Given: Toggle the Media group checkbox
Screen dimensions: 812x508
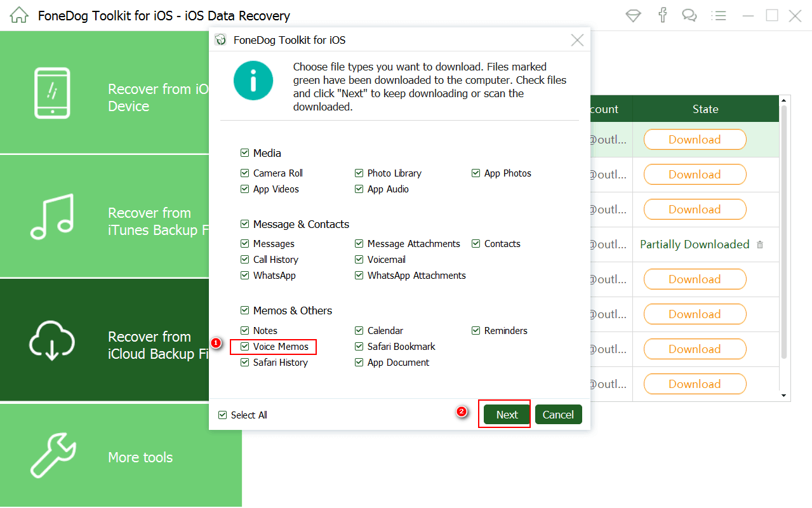Looking at the screenshot, I should 244,153.
